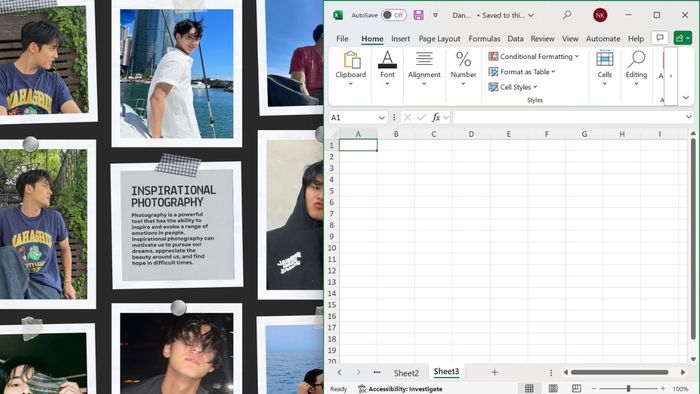Open the Customize Quick Access Toolbar dropdown
The image size is (700, 394).
tap(435, 15)
